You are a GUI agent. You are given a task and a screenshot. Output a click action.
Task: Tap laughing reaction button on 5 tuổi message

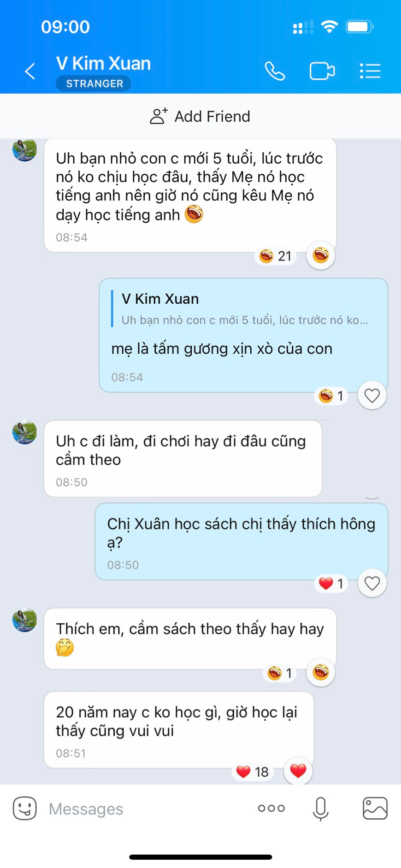pyautogui.click(x=321, y=255)
